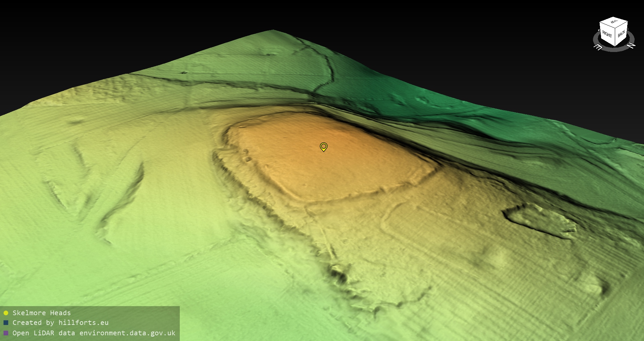Image resolution: width=644 pixels, height=341 pixels.
Task: Click the "environment.data.gov.uk" text in the legend
Action: coord(127,333)
